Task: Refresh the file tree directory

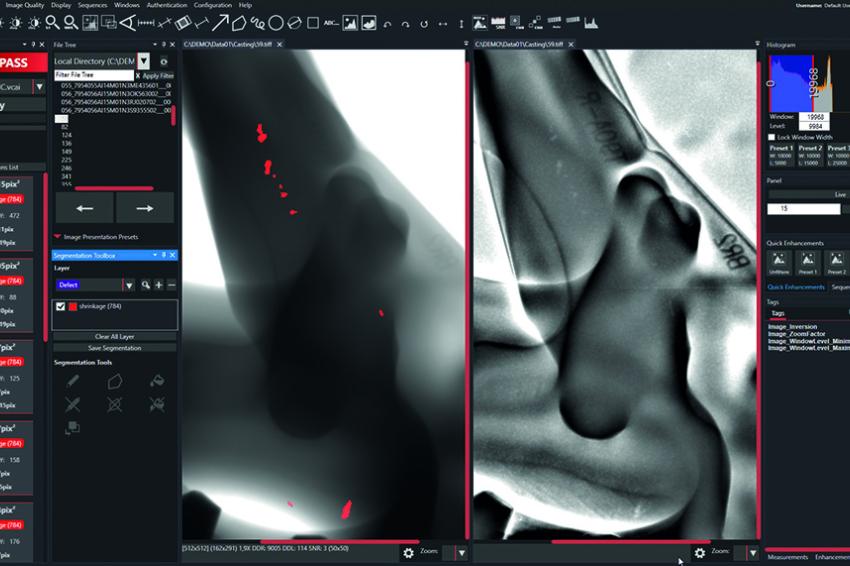Action: (164, 61)
